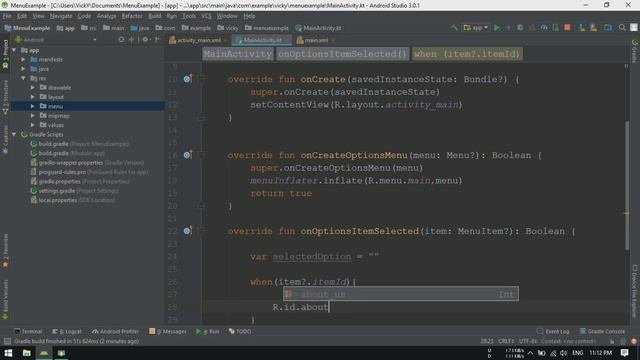The image size is (640, 360).
Task: Open the Navigate menu
Action: coord(61,16)
